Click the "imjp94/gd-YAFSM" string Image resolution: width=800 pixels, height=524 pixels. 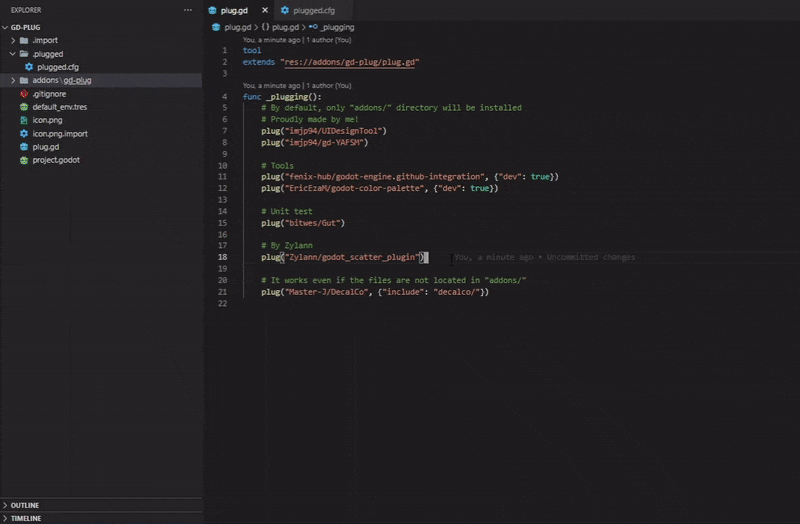pos(324,143)
